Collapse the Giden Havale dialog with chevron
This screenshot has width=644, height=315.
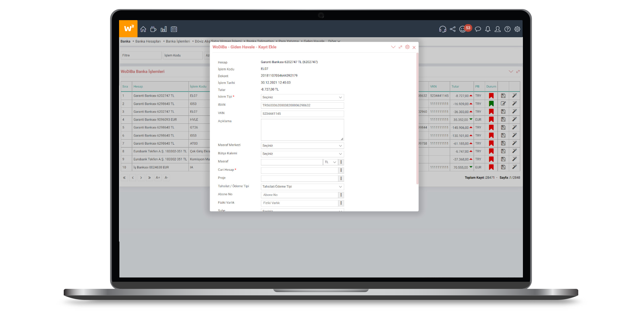click(x=393, y=47)
